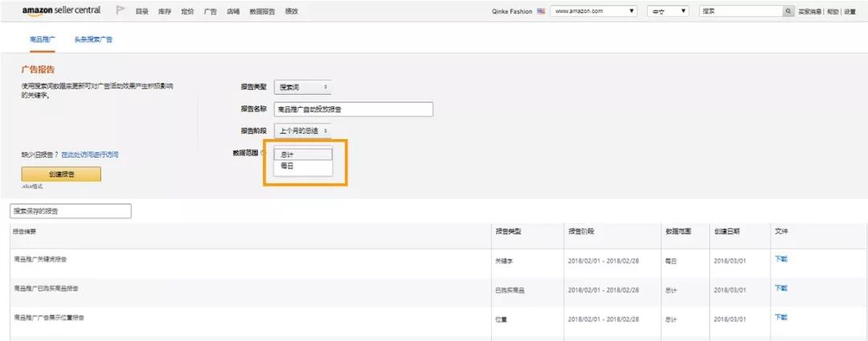Viewport: 868px width, 341px height.
Task: Open the language selector dropdown
Action: [x=668, y=11]
